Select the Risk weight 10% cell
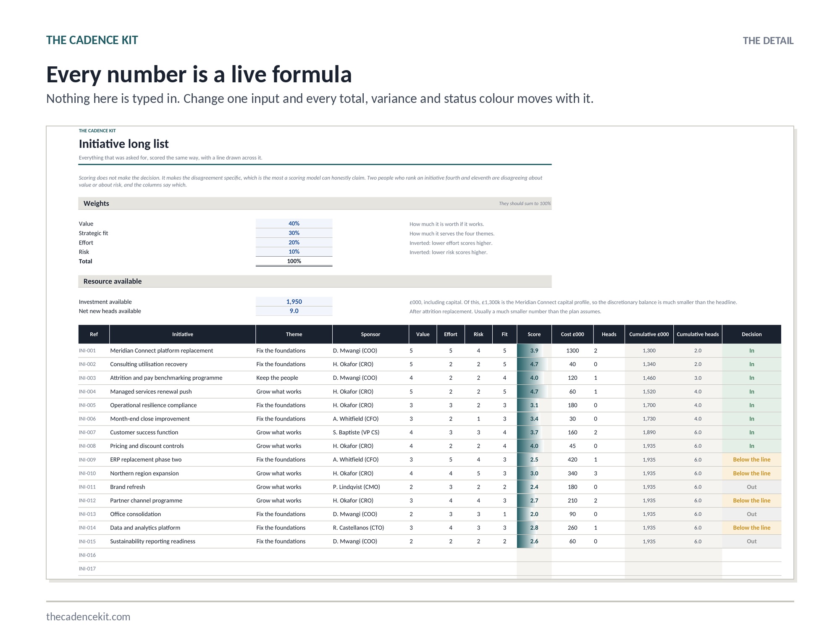 294,252
